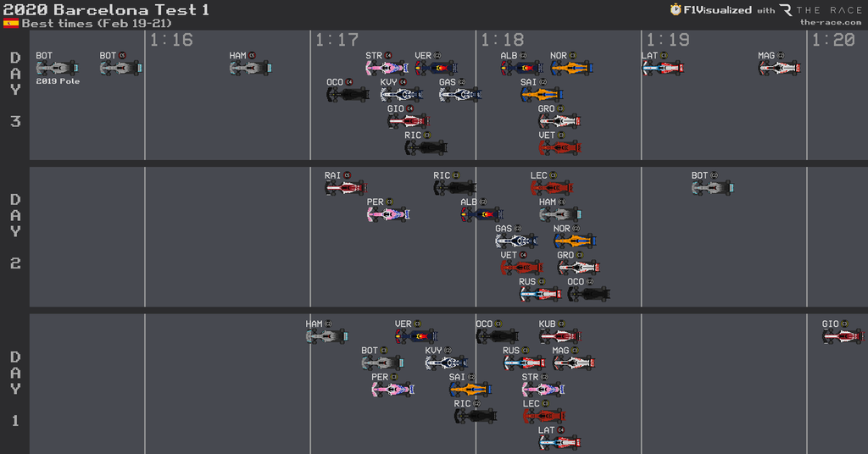Click the 'MAG' label on Day 1
This screenshot has width=868, height=454.
click(x=560, y=350)
